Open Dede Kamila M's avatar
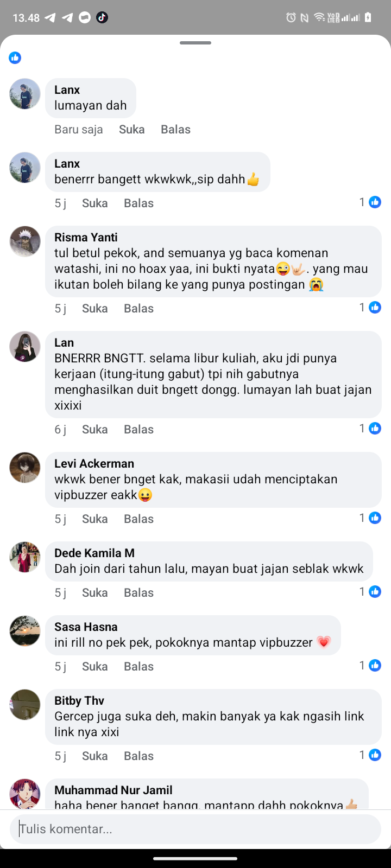This screenshot has width=391, height=868. pos(25,557)
